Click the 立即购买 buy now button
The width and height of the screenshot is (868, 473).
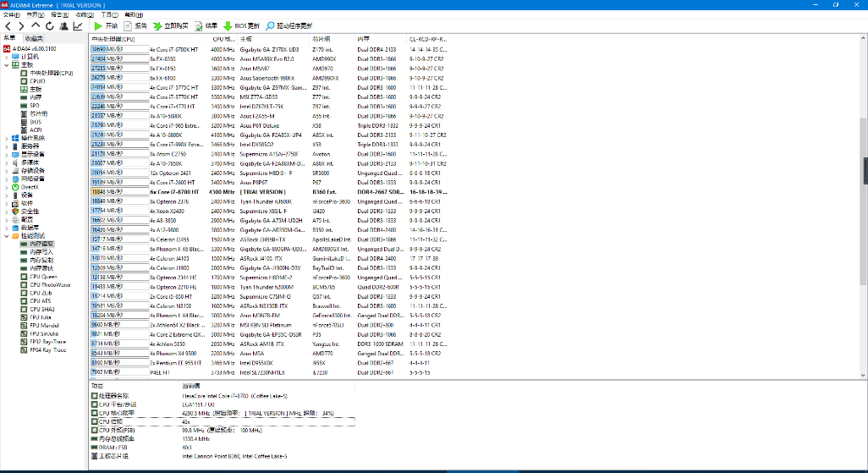pyautogui.click(x=171, y=26)
